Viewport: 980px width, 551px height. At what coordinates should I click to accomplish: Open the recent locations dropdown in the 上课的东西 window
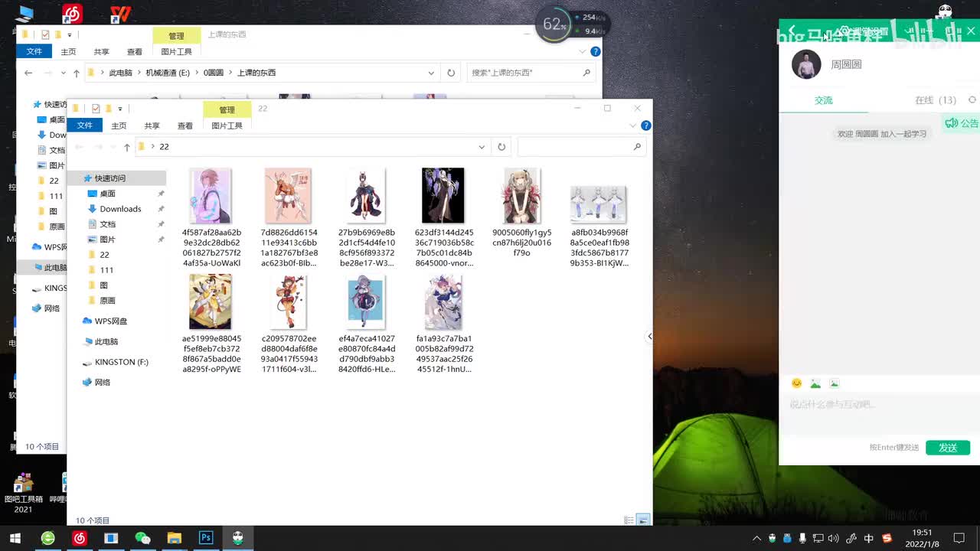[x=62, y=73]
